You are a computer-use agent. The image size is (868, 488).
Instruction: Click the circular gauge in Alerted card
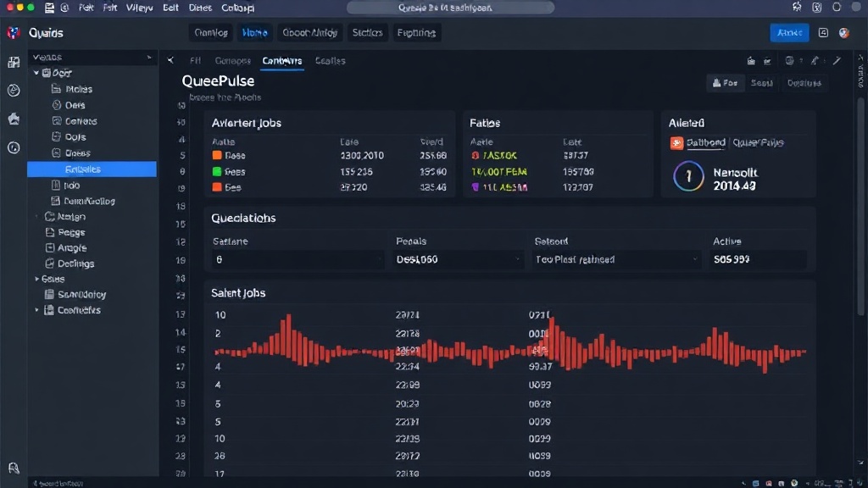(688, 176)
